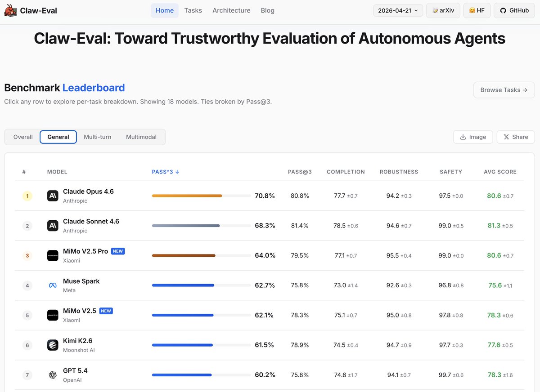Open the GPT 5.4 model name

pyautogui.click(x=75, y=371)
